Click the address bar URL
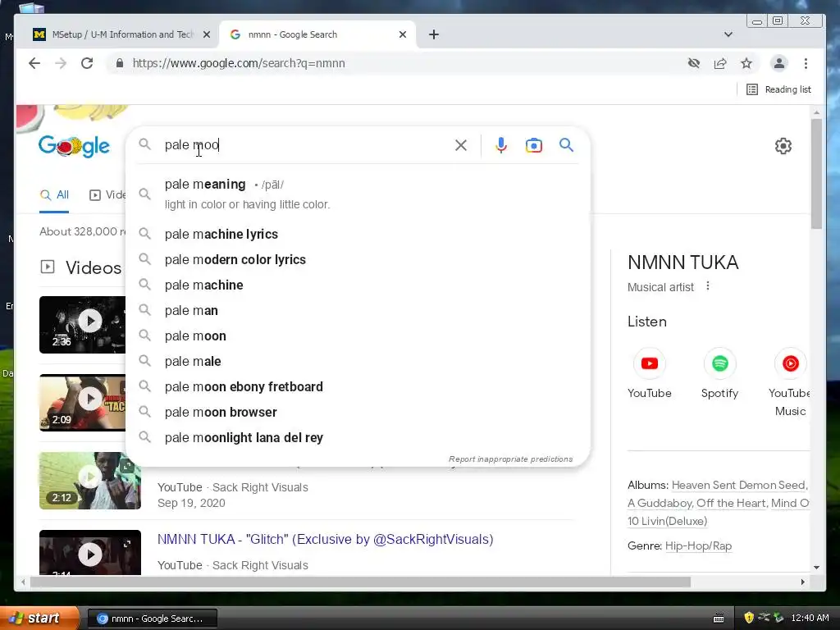The image size is (840, 630). coord(239,63)
